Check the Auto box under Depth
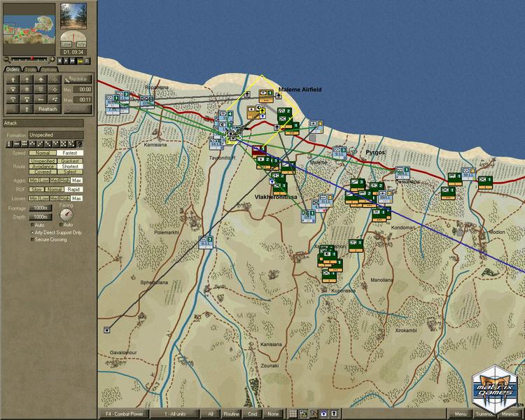The width and height of the screenshot is (525, 420). [32, 225]
